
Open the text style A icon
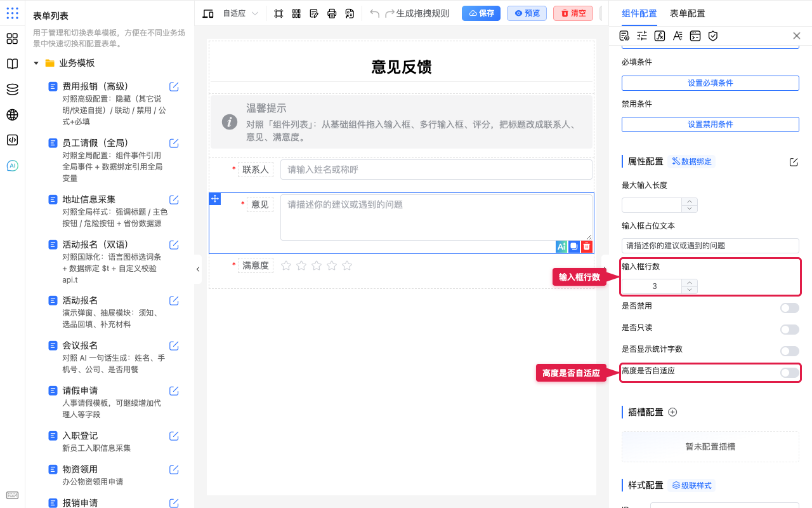(x=678, y=36)
